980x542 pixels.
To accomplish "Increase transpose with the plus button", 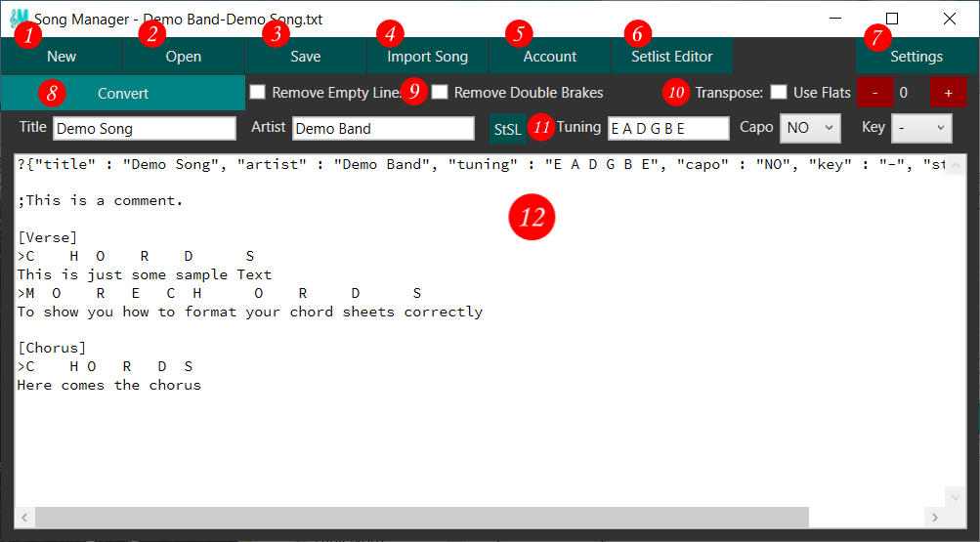I will (x=947, y=93).
